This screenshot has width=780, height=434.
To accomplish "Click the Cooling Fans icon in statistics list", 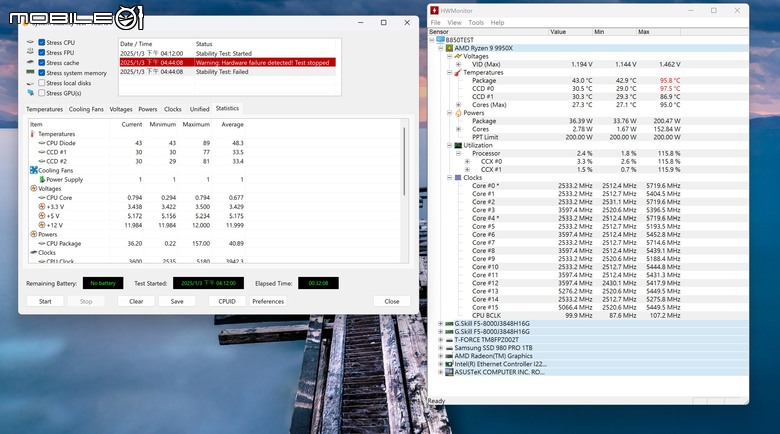I will point(34,170).
